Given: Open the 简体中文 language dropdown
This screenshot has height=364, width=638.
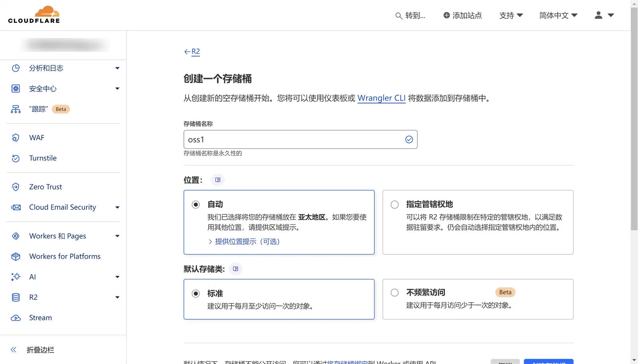Looking at the screenshot, I should [558, 15].
